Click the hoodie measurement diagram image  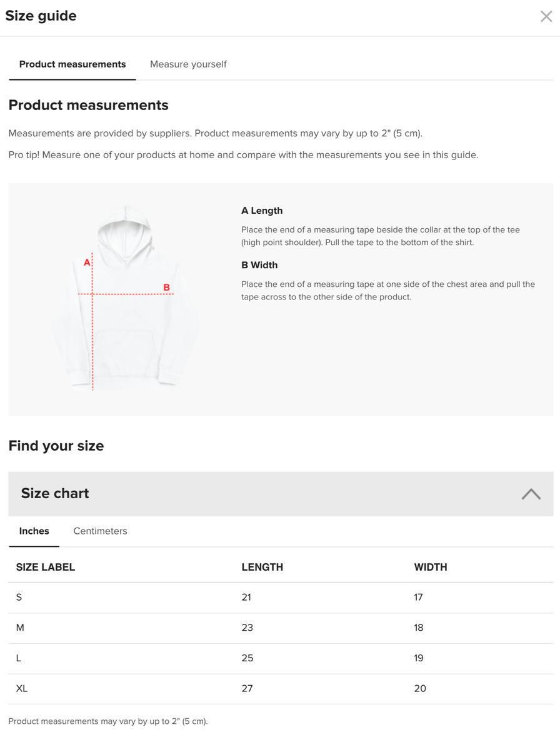[125, 299]
